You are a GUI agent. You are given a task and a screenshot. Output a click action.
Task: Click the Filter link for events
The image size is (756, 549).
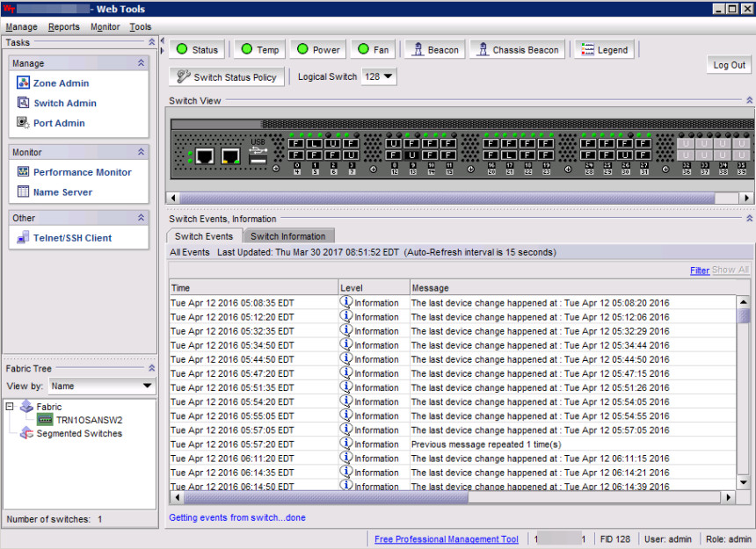699,271
